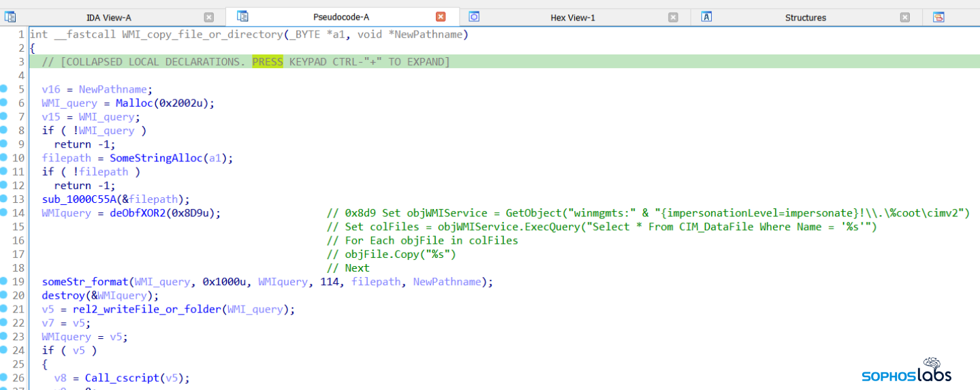980x390 pixels.
Task: Switch to the Structures tab
Action: click(x=805, y=18)
